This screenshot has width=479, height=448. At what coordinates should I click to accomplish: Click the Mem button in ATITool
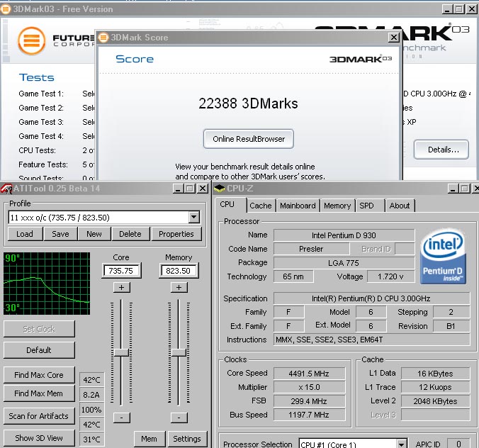(x=150, y=439)
